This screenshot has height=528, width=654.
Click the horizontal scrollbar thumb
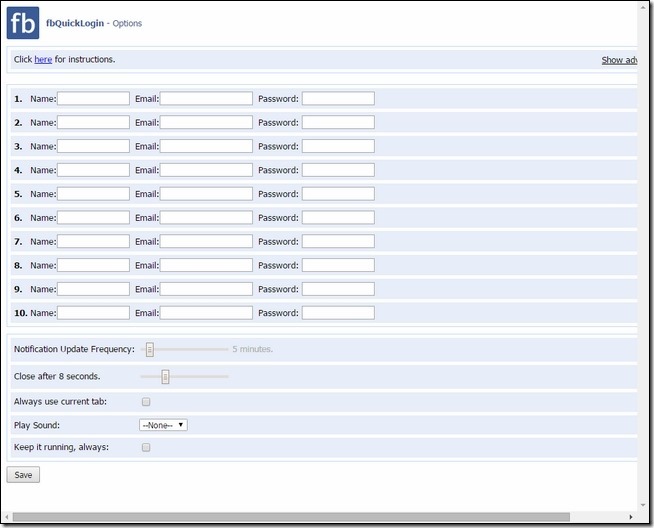[x=291, y=517]
